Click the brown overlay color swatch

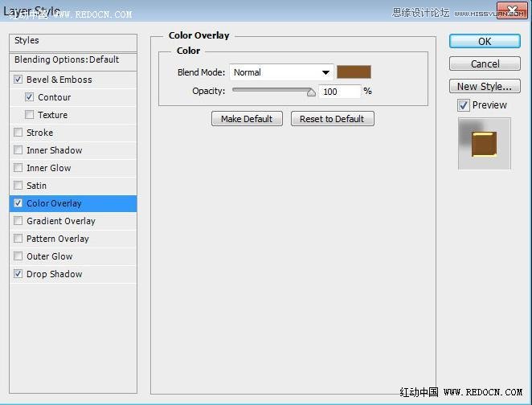click(354, 72)
